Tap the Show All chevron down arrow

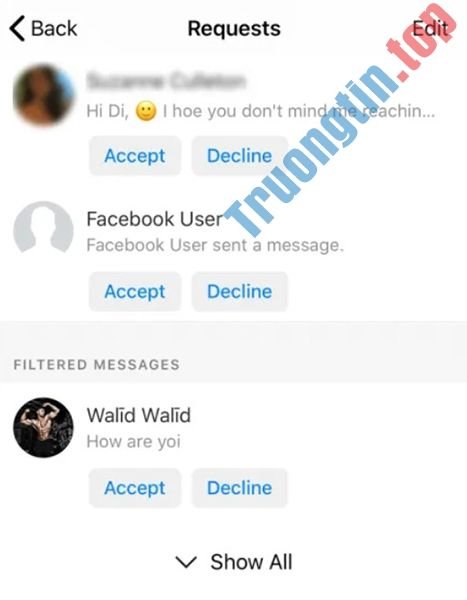pyautogui.click(x=186, y=562)
